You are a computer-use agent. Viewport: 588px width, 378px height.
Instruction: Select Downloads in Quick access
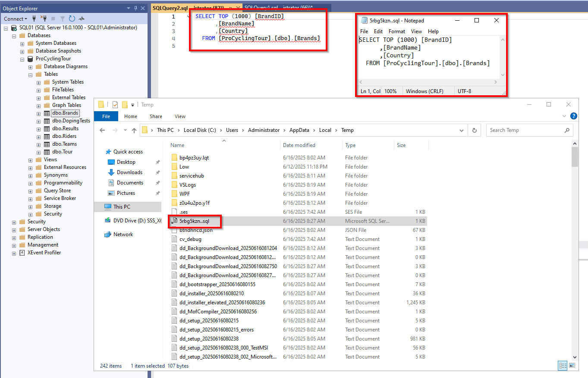tap(129, 172)
